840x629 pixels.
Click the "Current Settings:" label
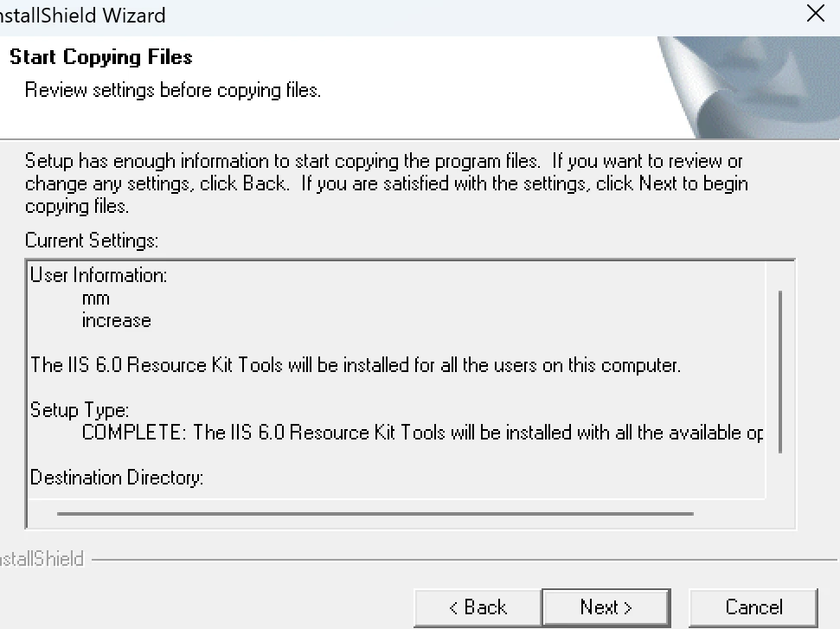92,240
